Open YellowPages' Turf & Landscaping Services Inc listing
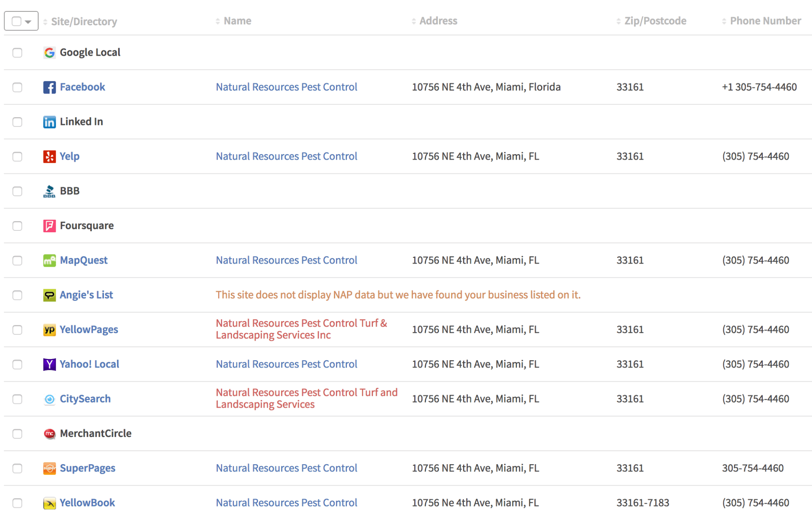Image resolution: width=812 pixels, height=519 pixels. coord(301,329)
